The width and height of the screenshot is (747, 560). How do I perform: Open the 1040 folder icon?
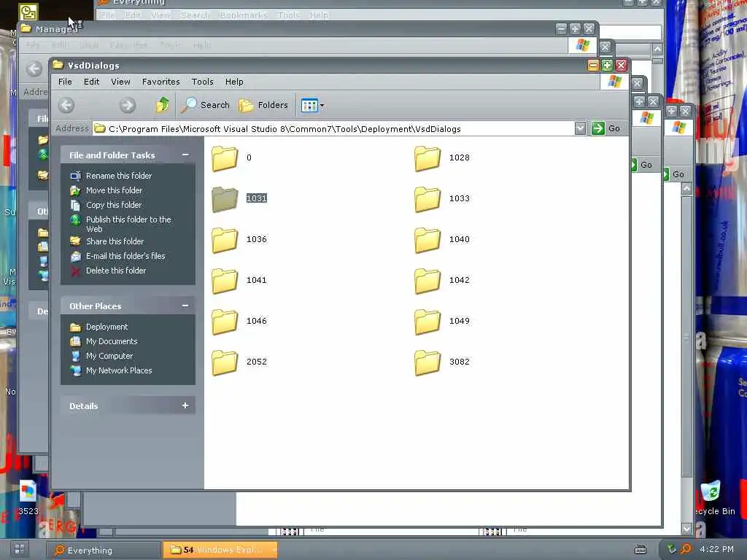click(x=427, y=240)
